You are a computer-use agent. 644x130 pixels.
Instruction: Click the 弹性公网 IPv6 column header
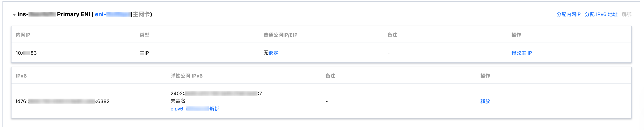[186, 76]
